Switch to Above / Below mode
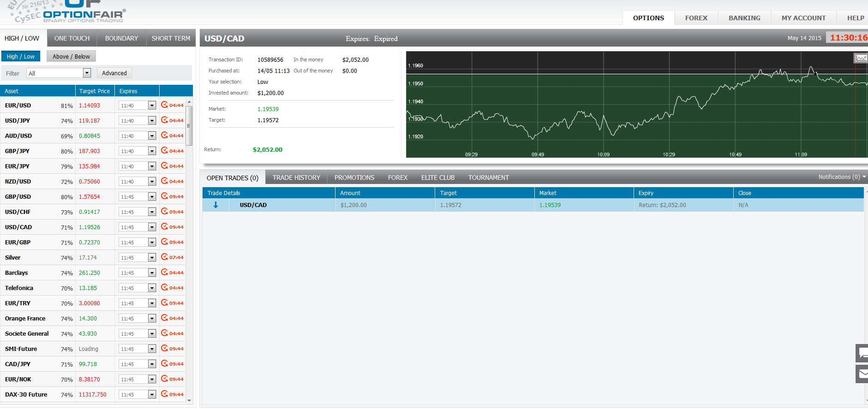Image resolution: width=868 pixels, height=409 pixels. coord(71,56)
